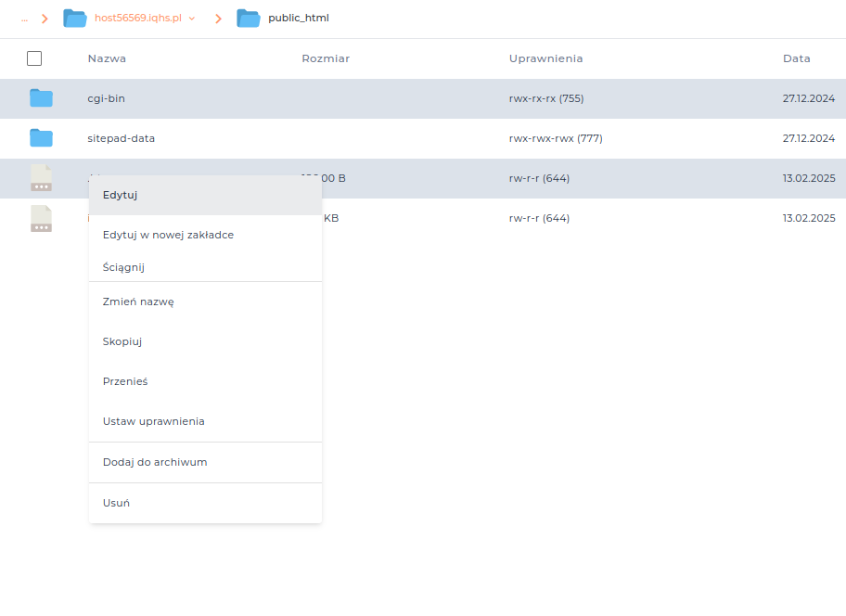Screen dimensions: 846x616
Task: Click the file icon dated 13.02.2025 in highlighted row
Action: [41, 178]
